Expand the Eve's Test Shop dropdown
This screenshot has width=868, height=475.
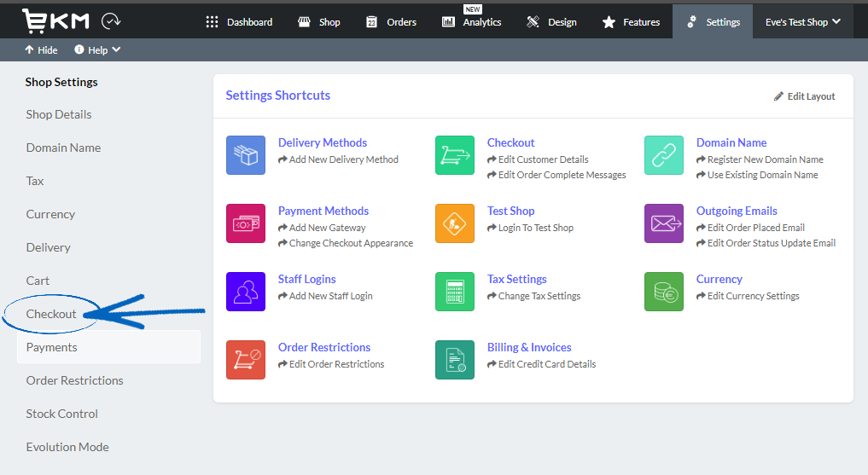point(802,22)
